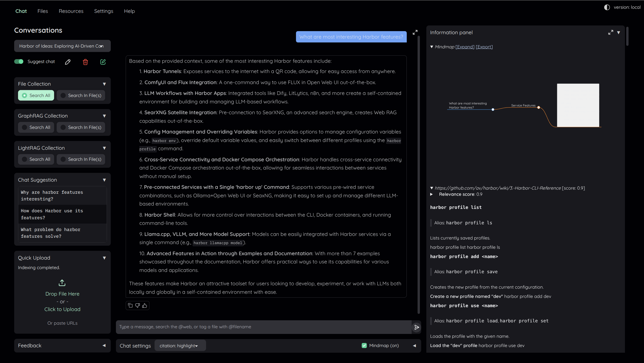This screenshot has width=644, height=363.
Task: Toggle dark/light mode icon near version
Action: pyautogui.click(x=607, y=7)
